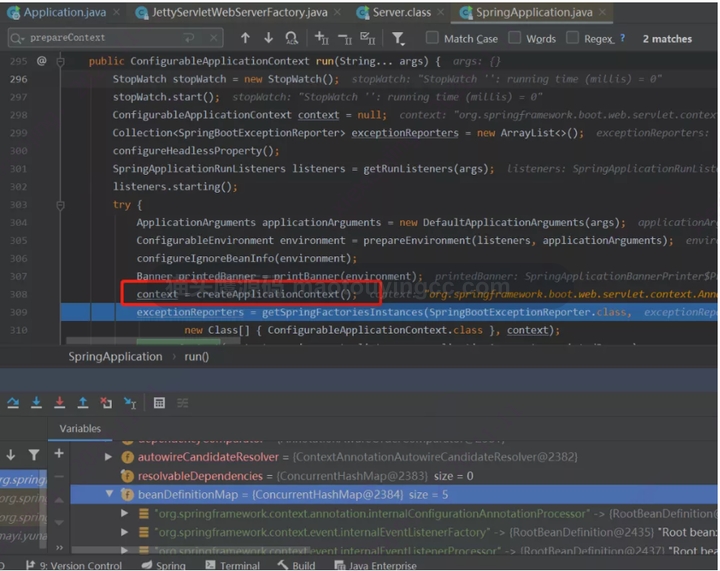Click the Step Into debugger icon
720x571 pixels.
(x=36, y=403)
